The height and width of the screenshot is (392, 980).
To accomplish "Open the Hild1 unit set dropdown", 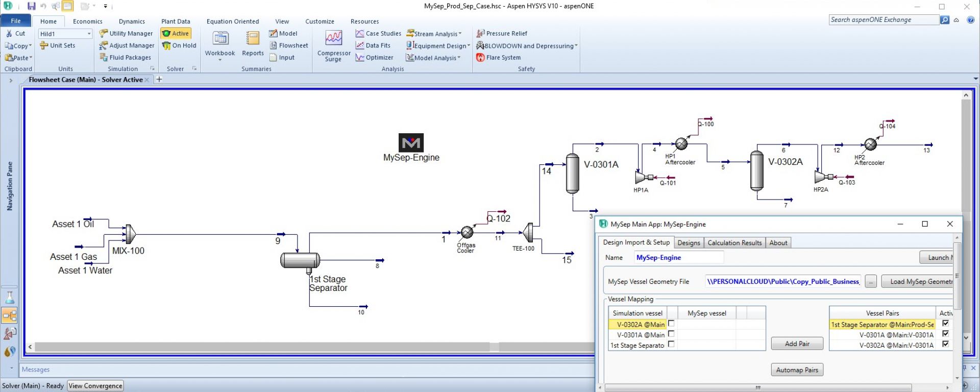I will pyautogui.click(x=89, y=34).
